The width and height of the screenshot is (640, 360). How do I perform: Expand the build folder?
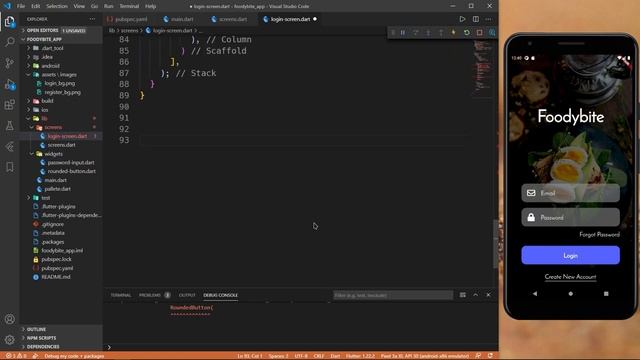61,101
